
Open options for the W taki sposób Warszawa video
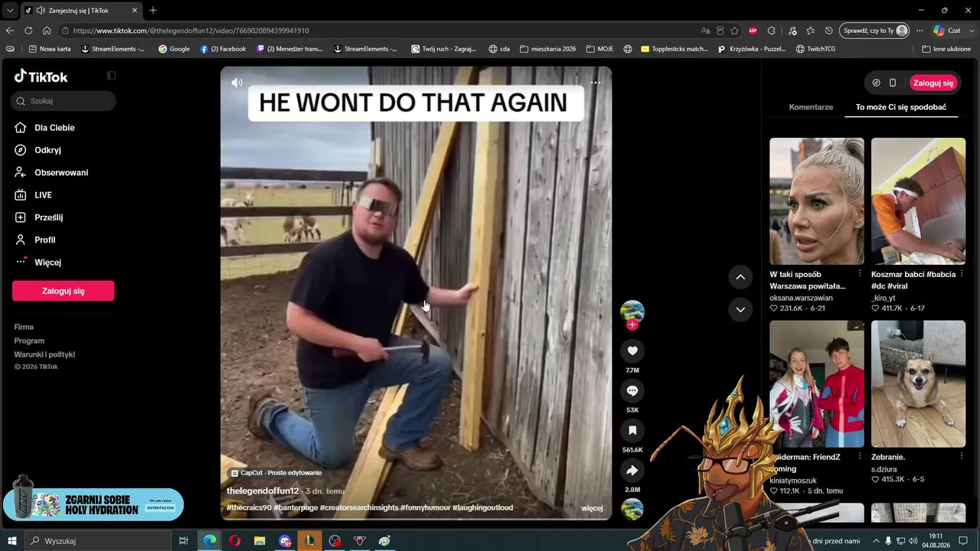860,274
